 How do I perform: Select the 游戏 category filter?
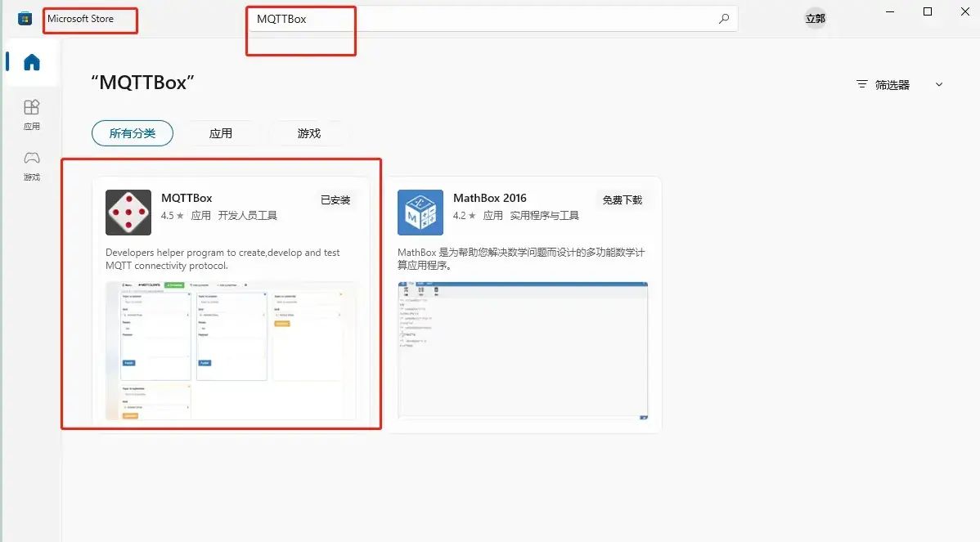[x=308, y=132]
